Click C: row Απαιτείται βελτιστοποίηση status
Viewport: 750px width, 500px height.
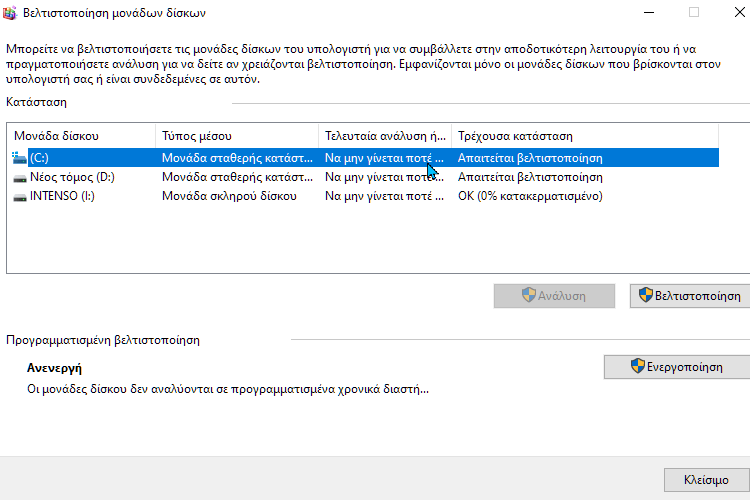pos(530,158)
